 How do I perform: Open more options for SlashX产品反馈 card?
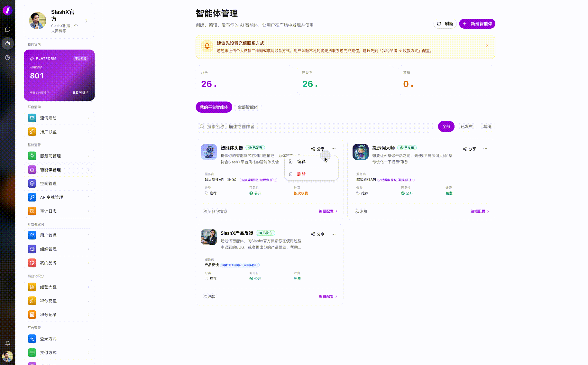(334, 234)
